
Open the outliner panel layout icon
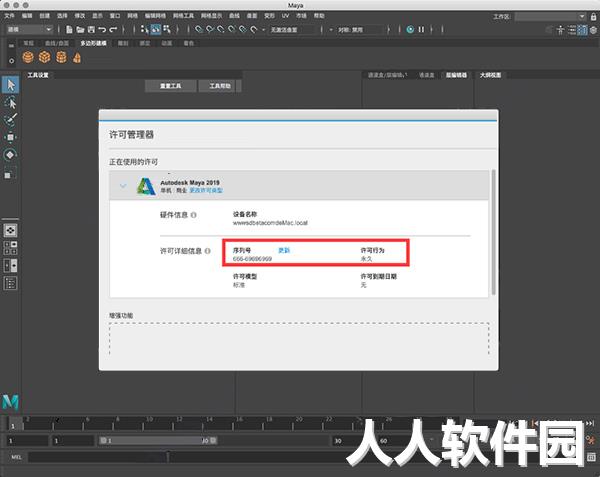(10, 283)
